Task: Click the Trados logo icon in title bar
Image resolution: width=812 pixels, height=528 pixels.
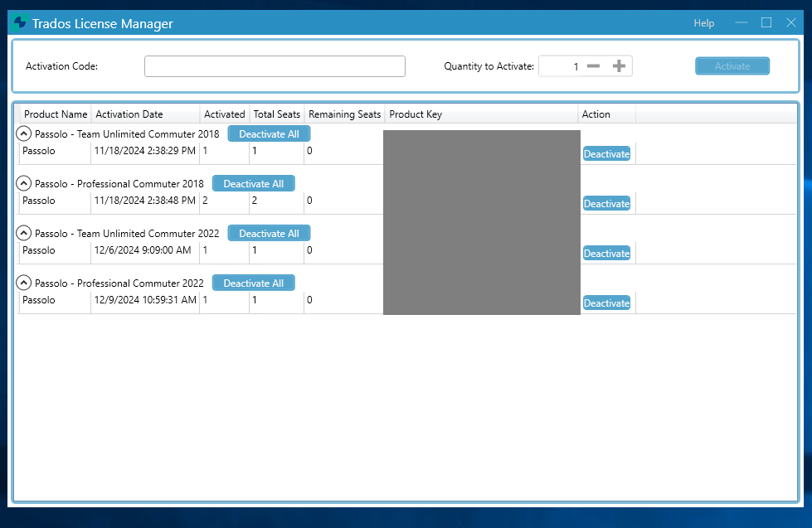Action: (x=20, y=22)
